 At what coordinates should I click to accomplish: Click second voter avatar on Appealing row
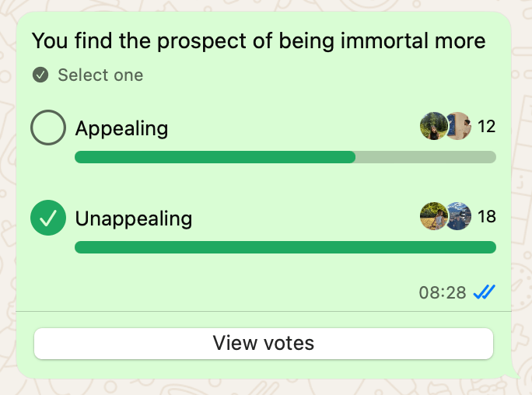point(460,126)
